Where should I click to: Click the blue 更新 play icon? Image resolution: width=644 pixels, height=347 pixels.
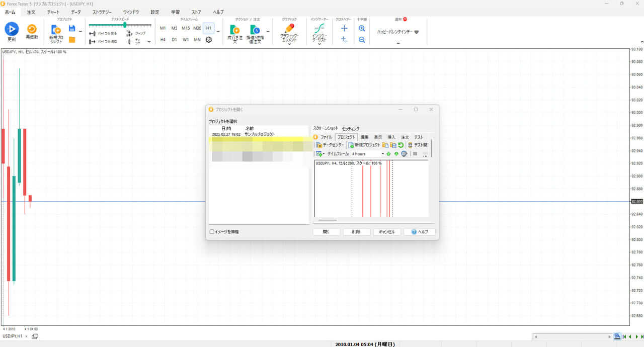click(12, 29)
